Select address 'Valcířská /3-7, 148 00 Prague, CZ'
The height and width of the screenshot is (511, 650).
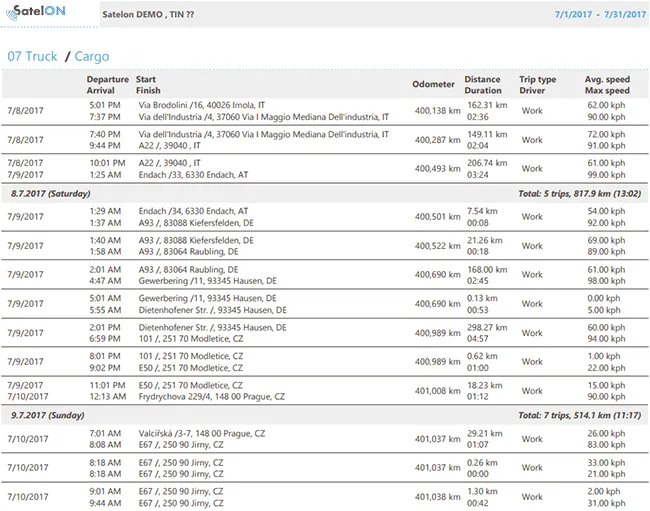201,434
